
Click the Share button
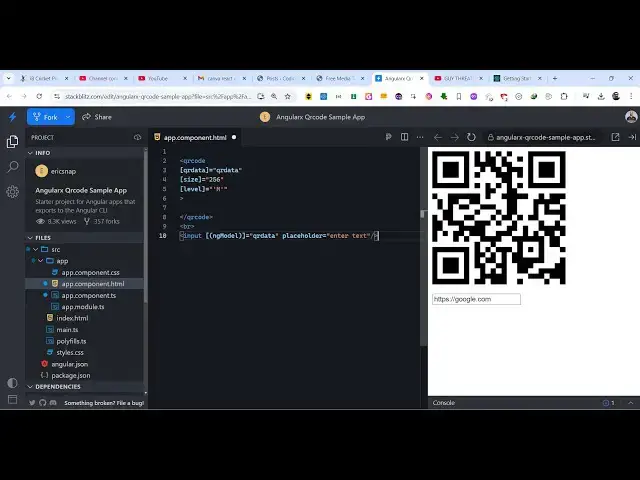(97, 117)
